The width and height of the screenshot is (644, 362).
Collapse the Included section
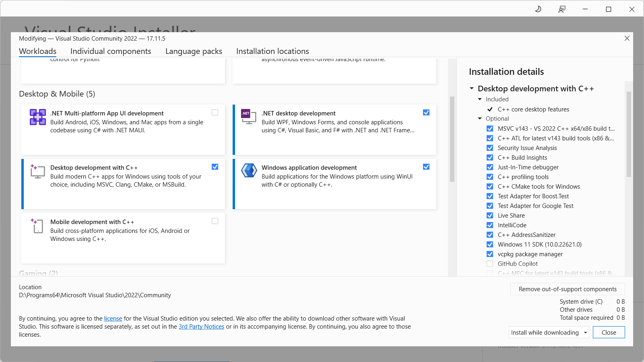pos(480,99)
